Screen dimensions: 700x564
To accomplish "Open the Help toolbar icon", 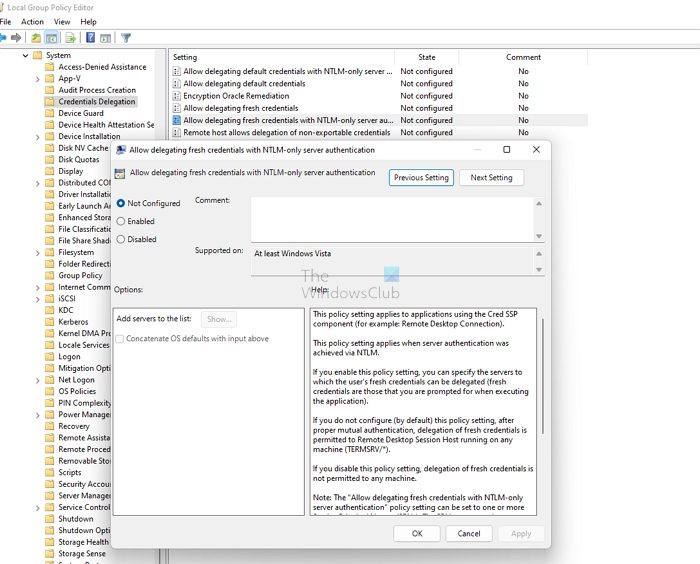I will (x=90, y=38).
